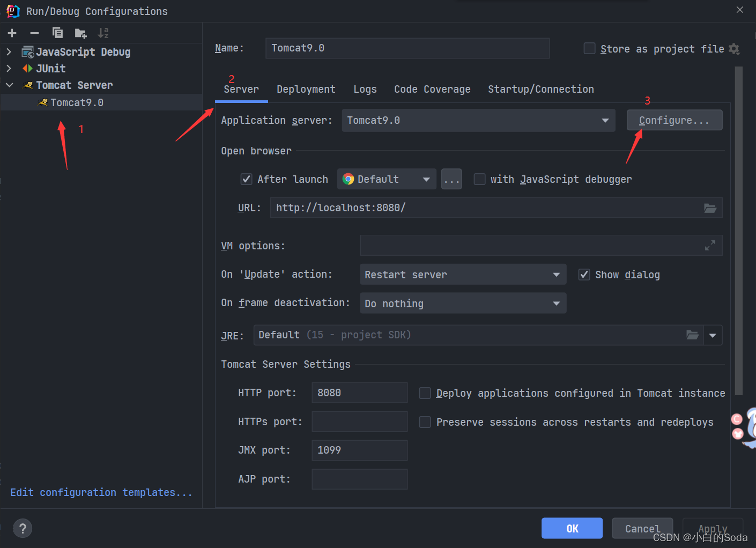
Task: Switch to the Startup/Connection tab
Action: coord(541,90)
